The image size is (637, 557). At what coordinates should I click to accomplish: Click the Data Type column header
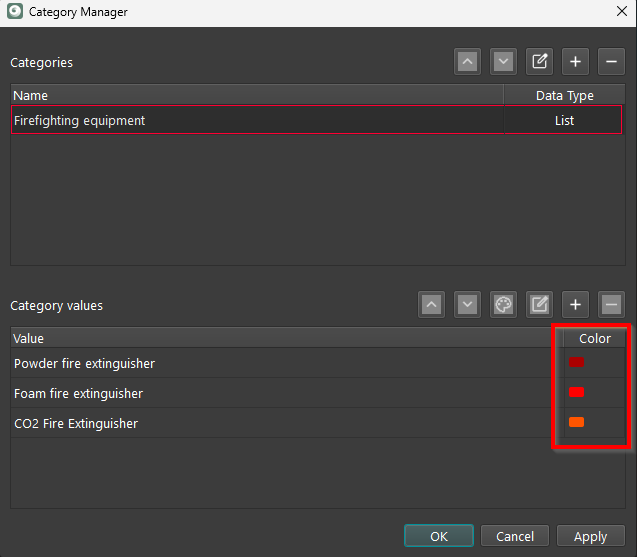564,96
